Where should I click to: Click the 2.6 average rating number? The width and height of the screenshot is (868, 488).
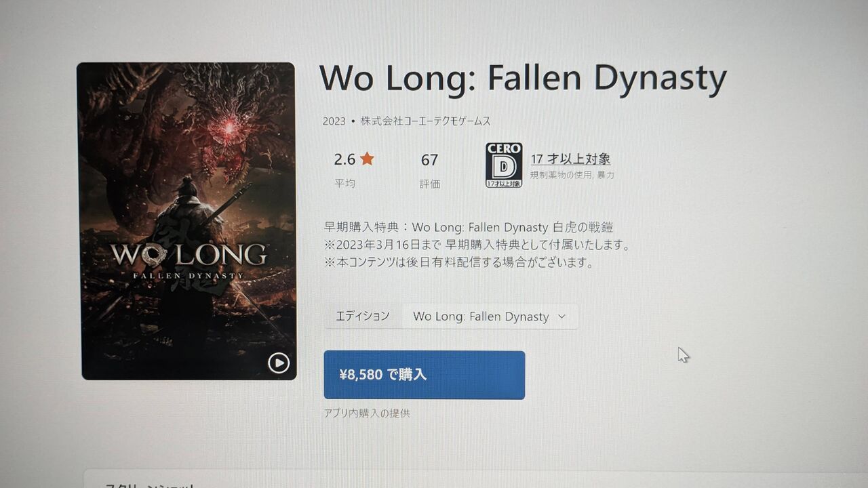tap(344, 159)
